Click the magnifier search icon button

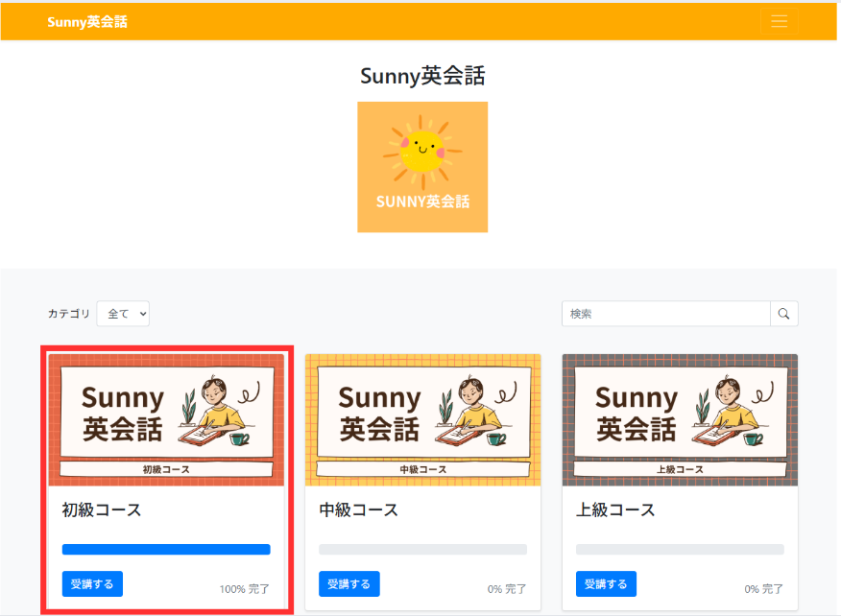783,314
